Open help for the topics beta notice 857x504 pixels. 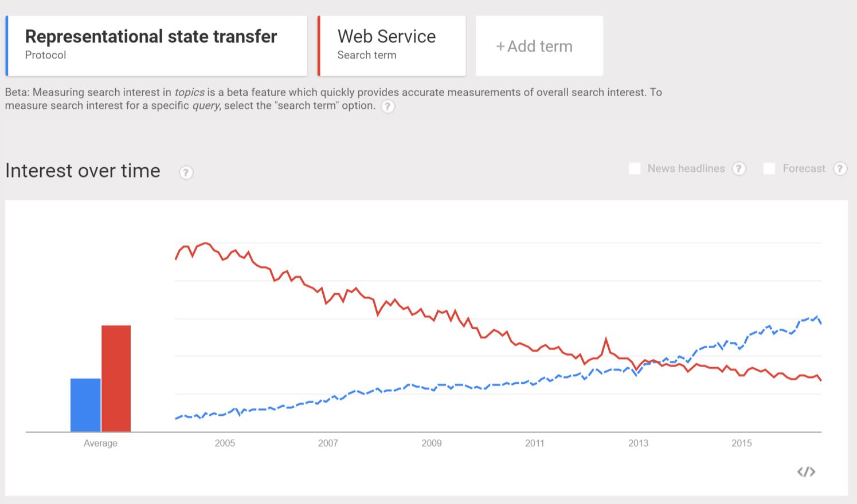(x=388, y=107)
